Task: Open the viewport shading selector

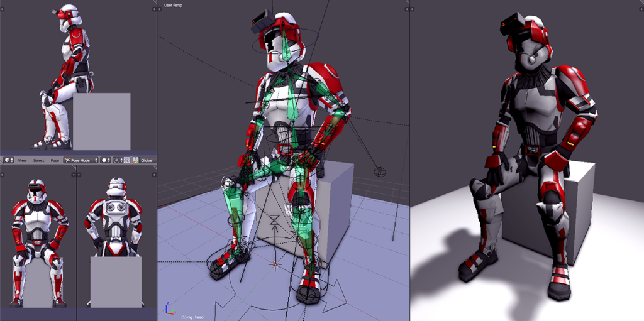Action: [106, 160]
